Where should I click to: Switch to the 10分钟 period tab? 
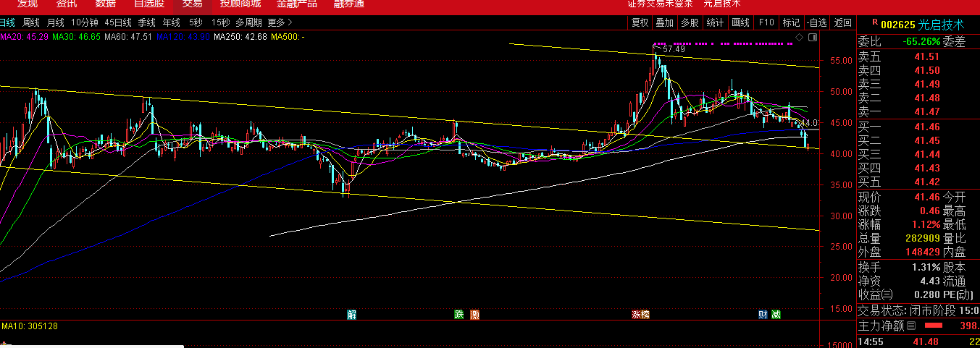click(85, 23)
